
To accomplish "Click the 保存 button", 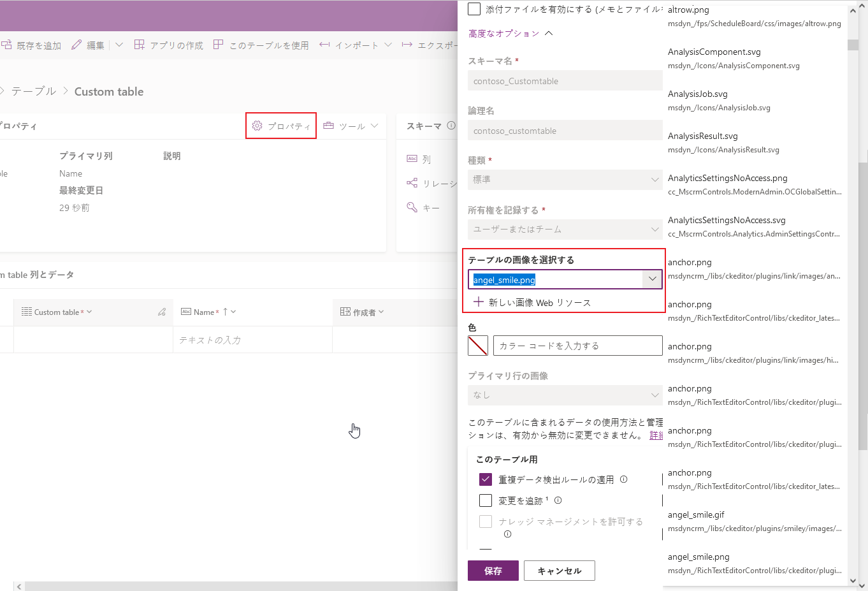I will (493, 571).
